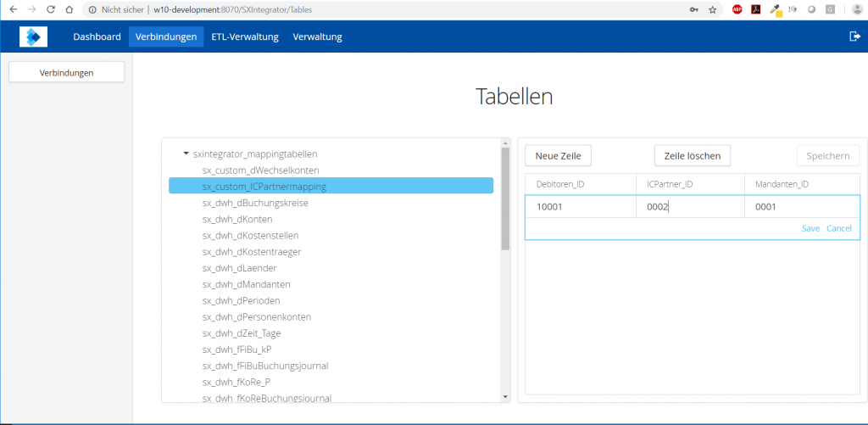The height and width of the screenshot is (425, 868).
Task: Open the browser profile avatar
Action: click(857, 8)
